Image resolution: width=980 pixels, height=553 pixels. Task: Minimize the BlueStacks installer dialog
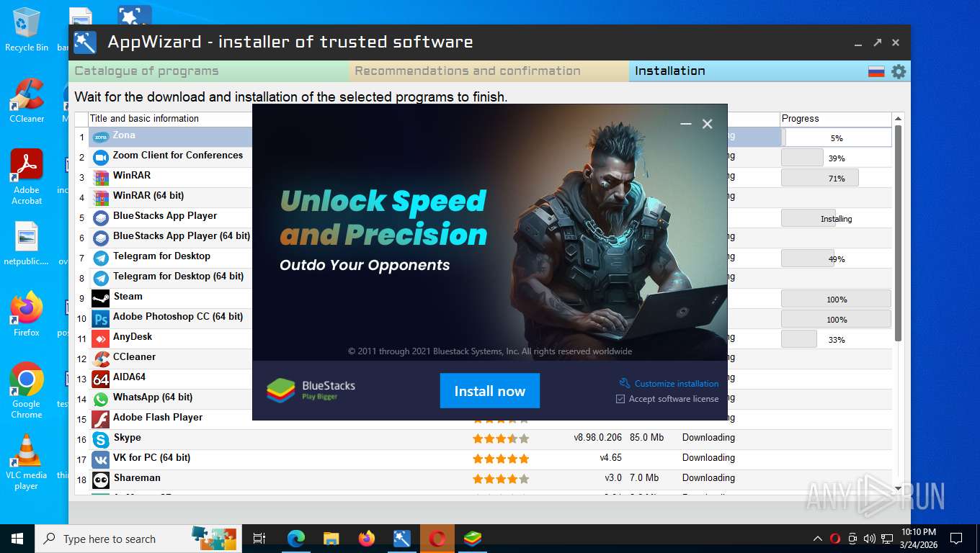686,124
